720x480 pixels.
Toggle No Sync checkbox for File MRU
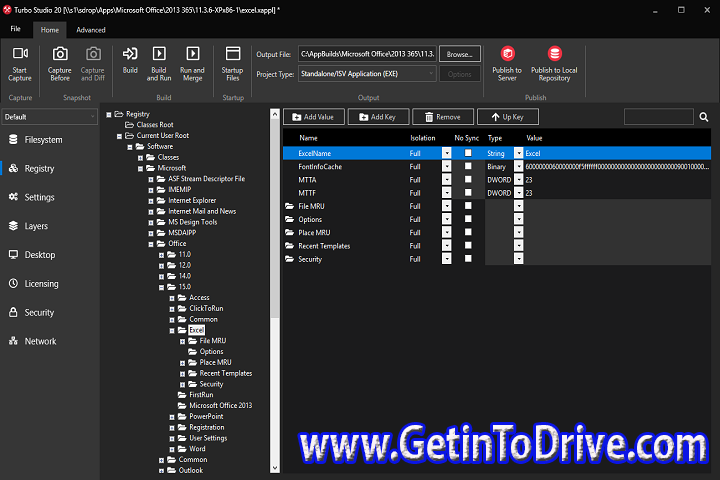click(x=468, y=206)
